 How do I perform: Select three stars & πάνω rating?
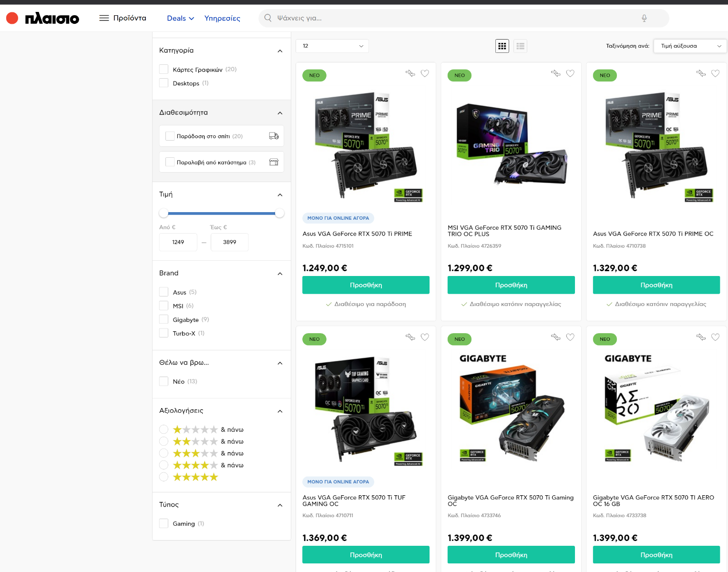pyautogui.click(x=164, y=453)
